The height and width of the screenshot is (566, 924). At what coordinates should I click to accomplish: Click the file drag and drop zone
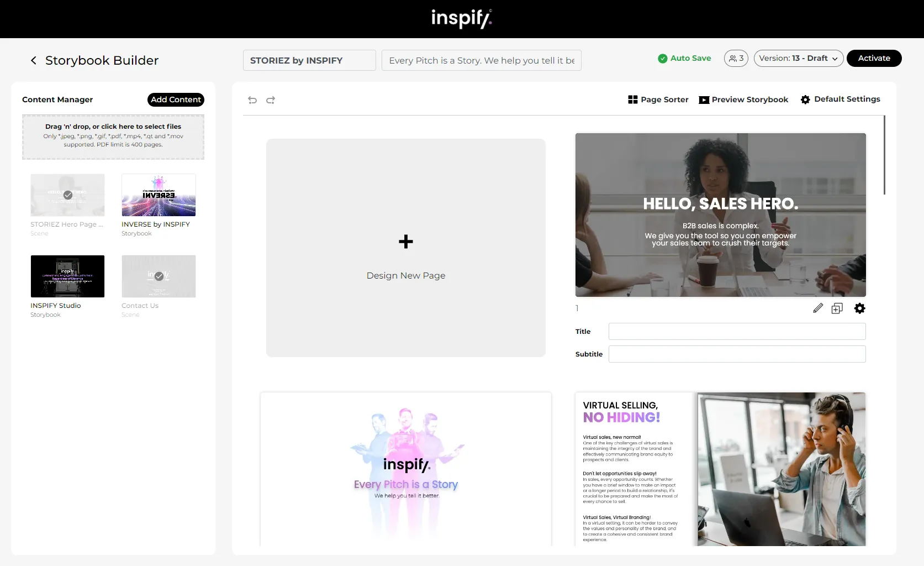pyautogui.click(x=113, y=137)
